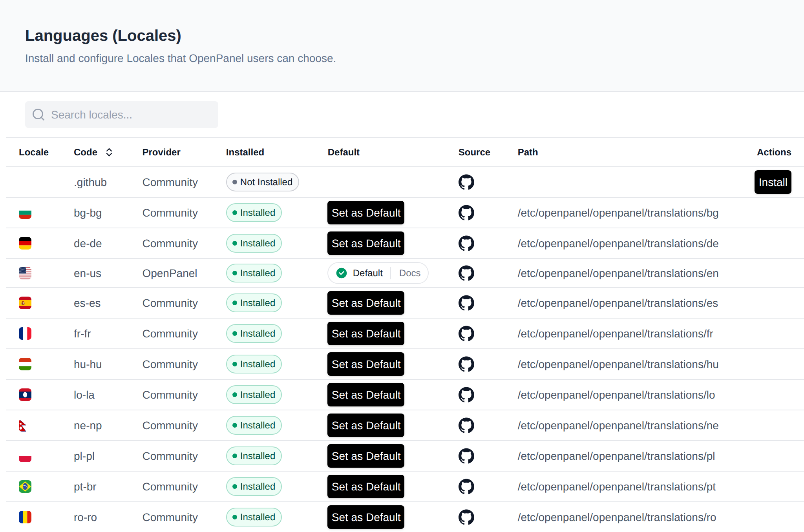Click the search magnifier icon
The image size is (804, 532).
point(38,115)
